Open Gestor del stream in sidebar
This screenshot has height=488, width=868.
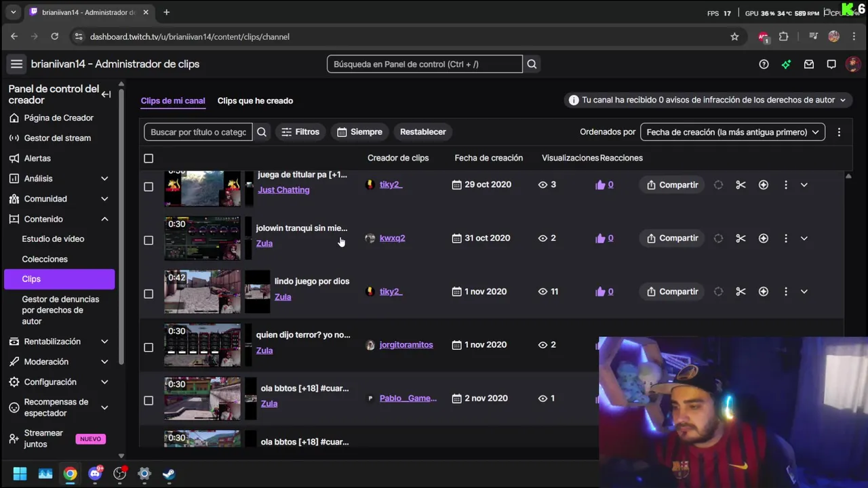click(x=58, y=138)
